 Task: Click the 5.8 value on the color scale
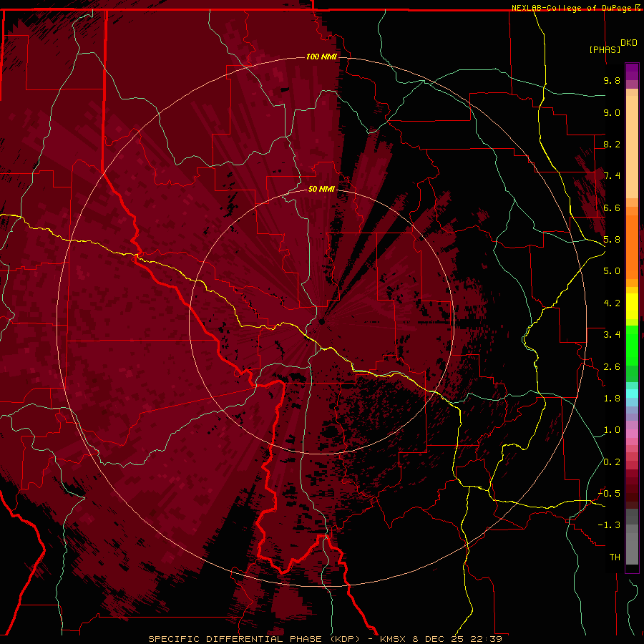point(612,240)
